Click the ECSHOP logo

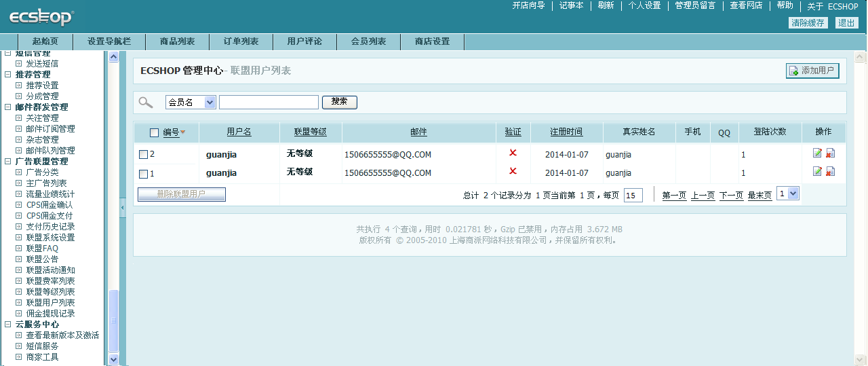(41, 18)
